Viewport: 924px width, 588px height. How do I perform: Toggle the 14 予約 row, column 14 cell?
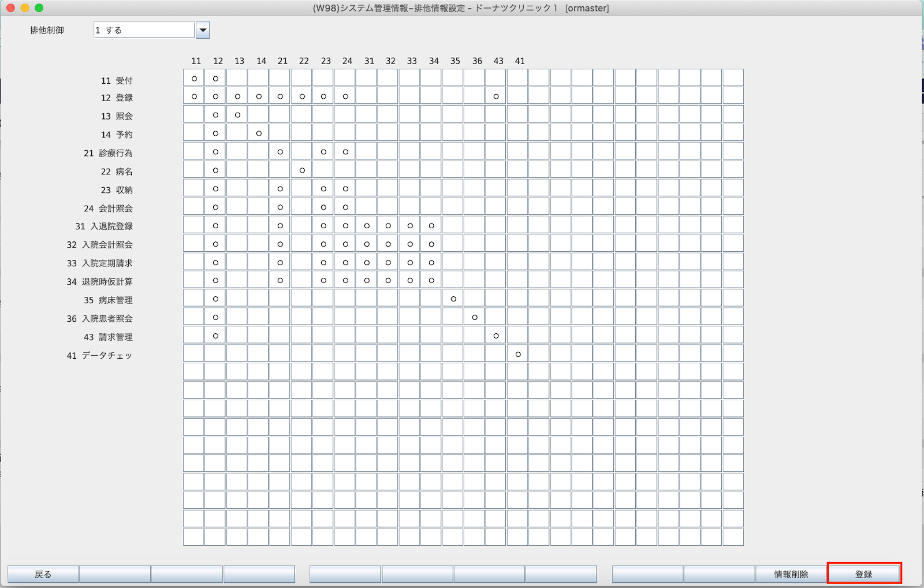coord(259,133)
